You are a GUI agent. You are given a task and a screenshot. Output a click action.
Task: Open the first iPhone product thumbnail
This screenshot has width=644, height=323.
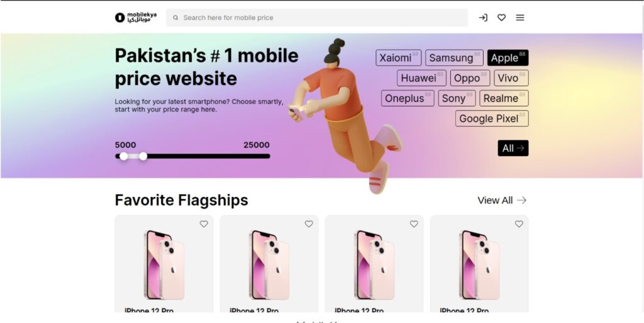pos(164,265)
